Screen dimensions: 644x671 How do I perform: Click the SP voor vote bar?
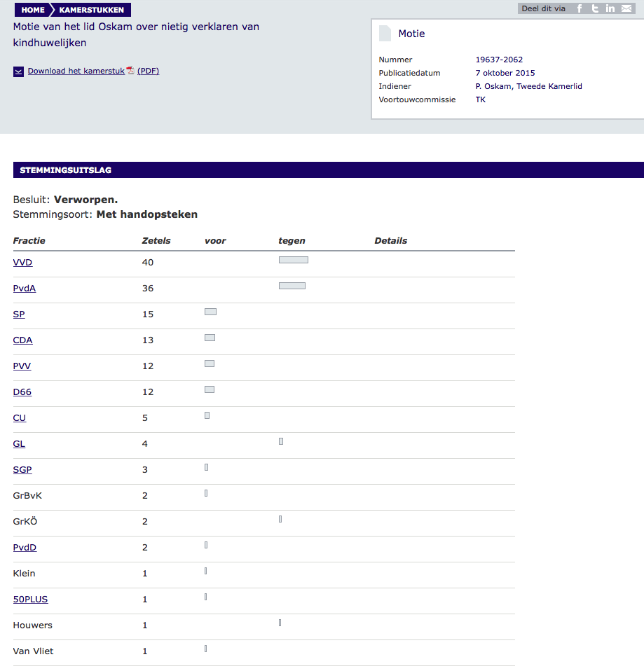tap(210, 312)
